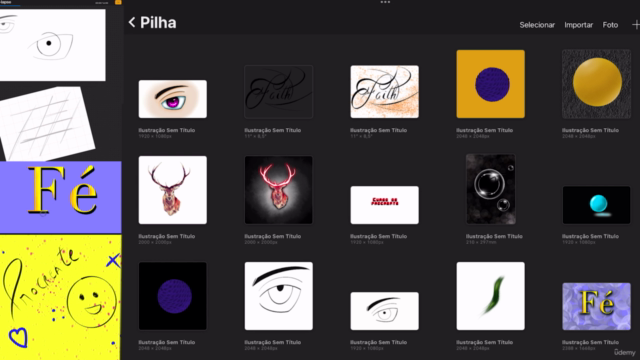Tap the Foto button
The width and height of the screenshot is (640, 360).
[610, 25]
